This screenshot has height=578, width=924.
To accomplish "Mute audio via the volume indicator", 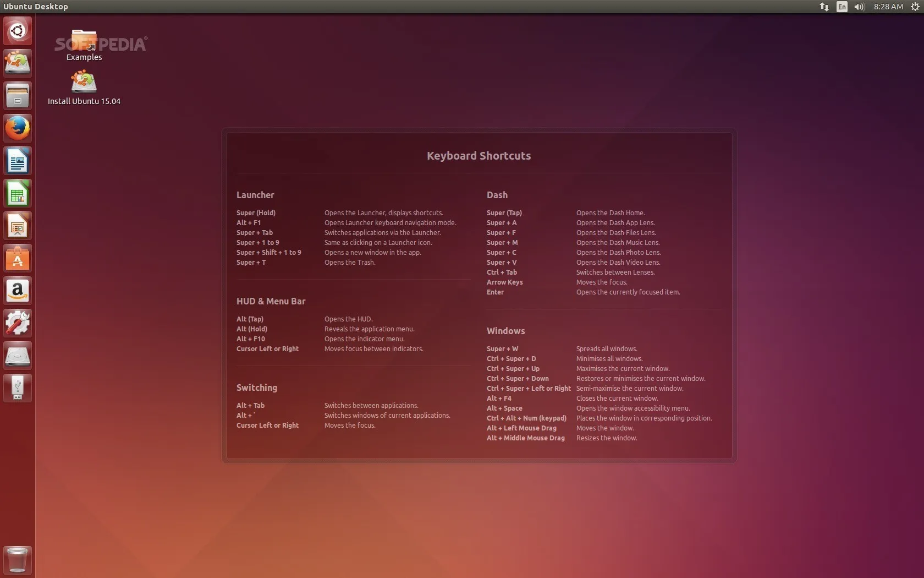I will click(859, 7).
